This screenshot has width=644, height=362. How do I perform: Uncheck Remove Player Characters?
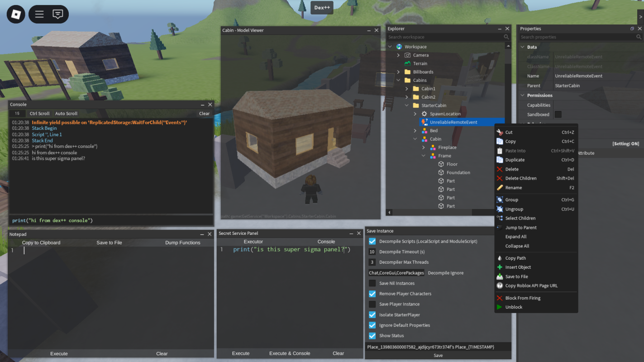point(372,294)
